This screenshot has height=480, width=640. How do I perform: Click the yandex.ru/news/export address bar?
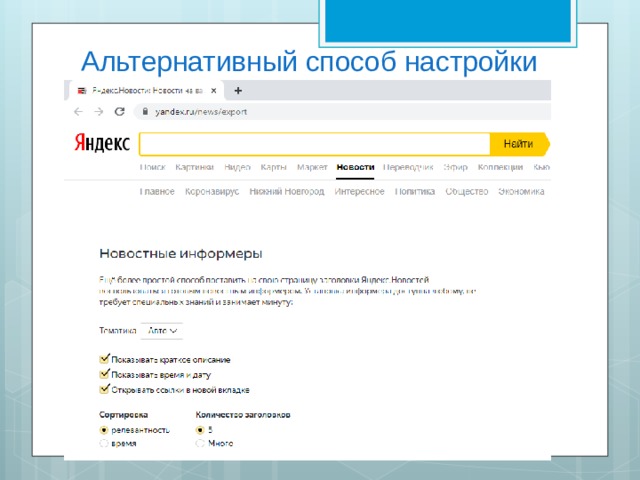point(342,112)
